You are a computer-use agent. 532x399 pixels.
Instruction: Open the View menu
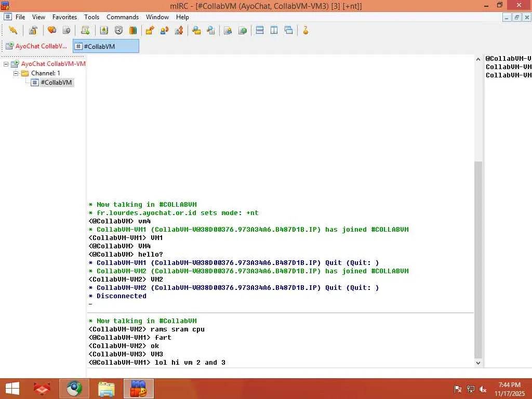tap(38, 17)
